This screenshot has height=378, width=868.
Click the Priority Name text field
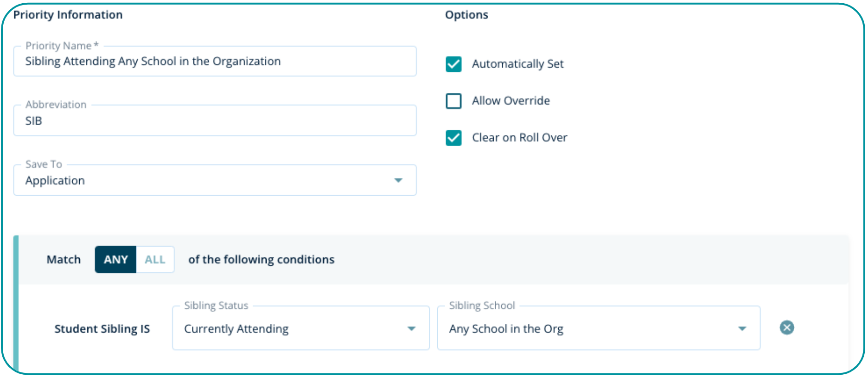214,61
